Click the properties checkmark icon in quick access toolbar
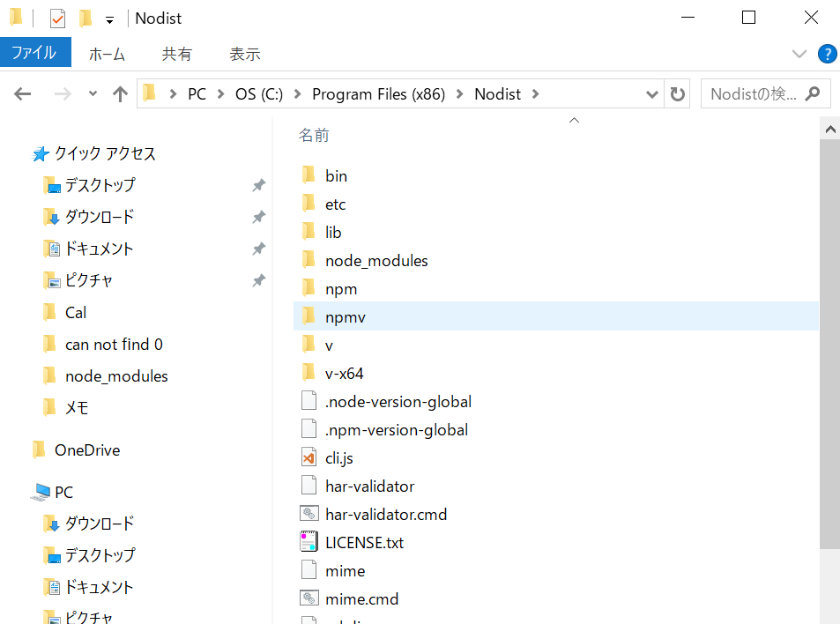Screen dimensions: 840x624 click(x=56, y=18)
